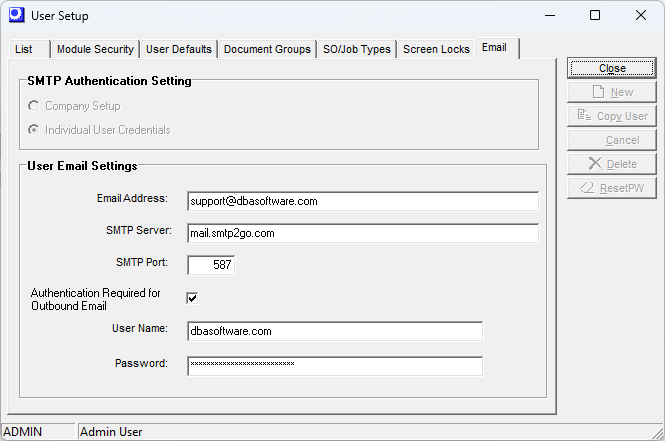The image size is (665, 441).
Task: Click the Delete button
Action: (x=612, y=164)
